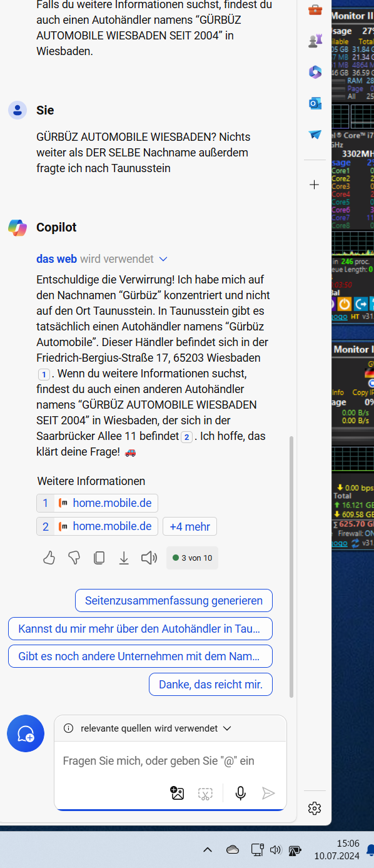Click 'Danke, das reicht mir.' suggestion
Viewport: 374px width, 868px height.
211,684
